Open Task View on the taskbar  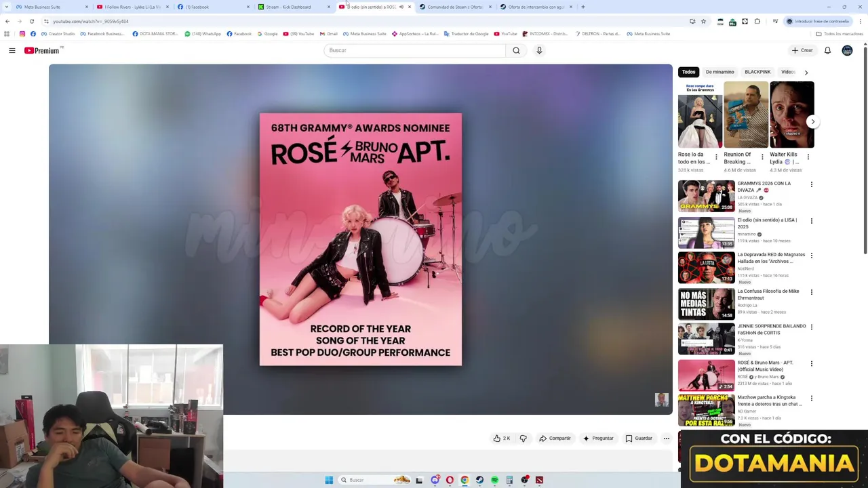pos(419,480)
